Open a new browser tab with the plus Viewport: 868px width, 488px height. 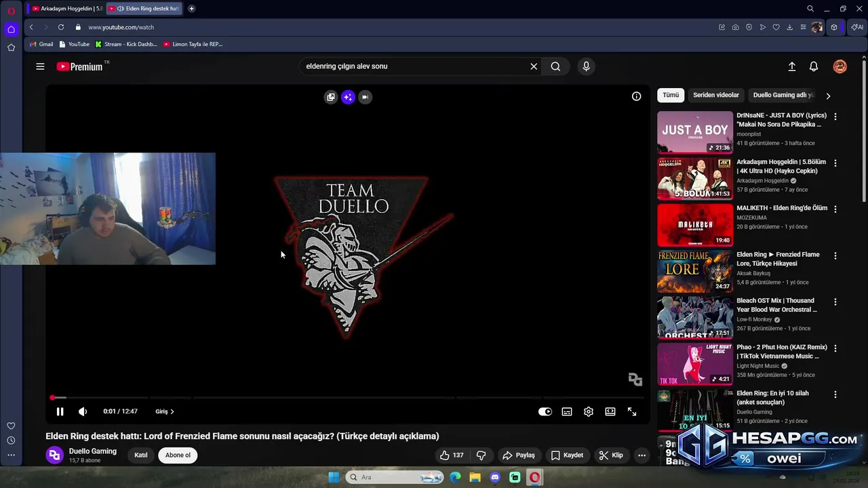[x=192, y=9]
